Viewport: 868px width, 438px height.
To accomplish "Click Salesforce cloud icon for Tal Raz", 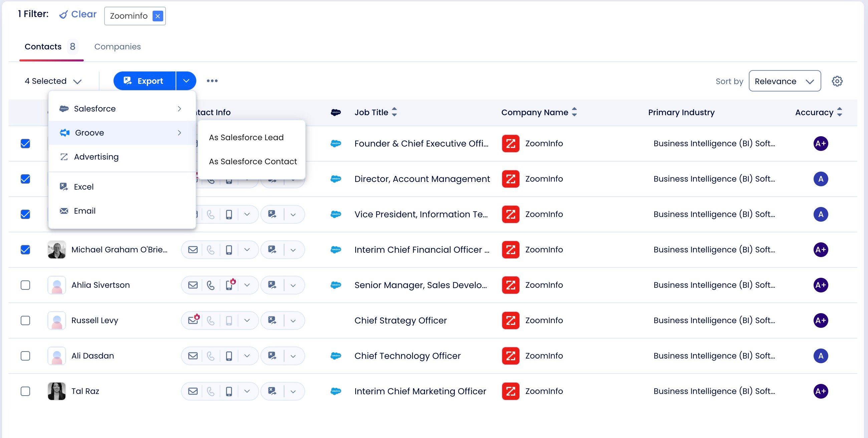I will pos(336,391).
